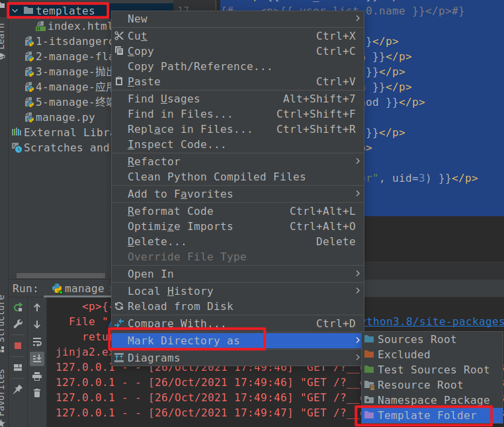Toggle Scroll to End in Run panel
This screenshot has width=504, height=427.
[x=37, y=358]
